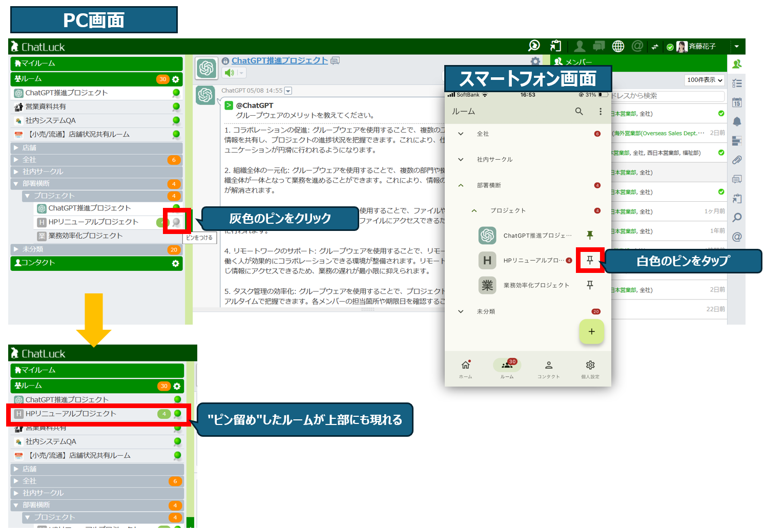Click the green presence status check icon

tap(670, 47)
